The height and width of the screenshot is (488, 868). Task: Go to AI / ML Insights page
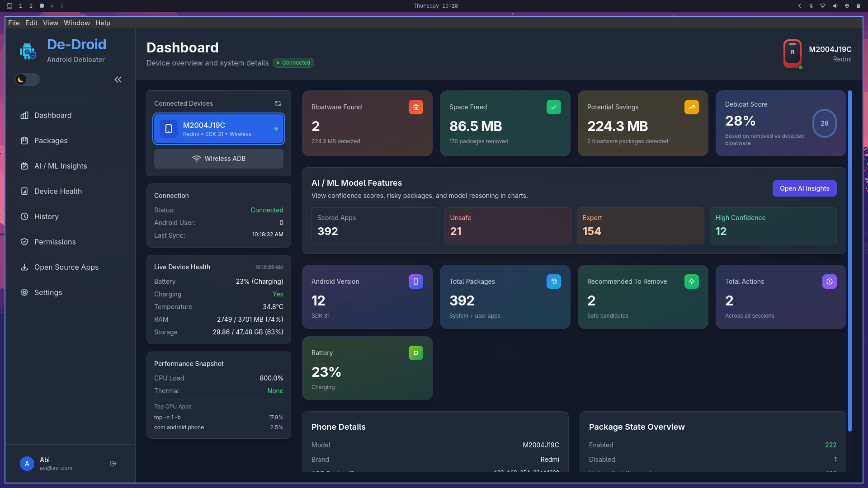pyautogui.click(x=61, y=166)
